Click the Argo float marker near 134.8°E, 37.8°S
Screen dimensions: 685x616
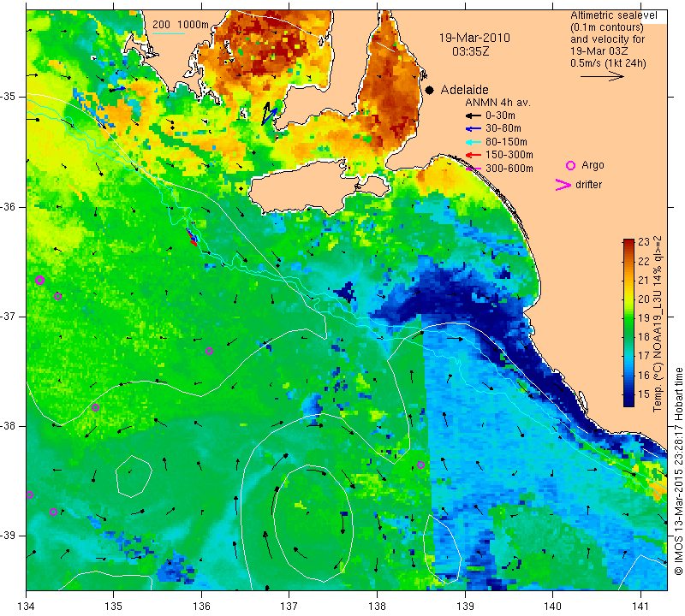click(x=96, y=408)
